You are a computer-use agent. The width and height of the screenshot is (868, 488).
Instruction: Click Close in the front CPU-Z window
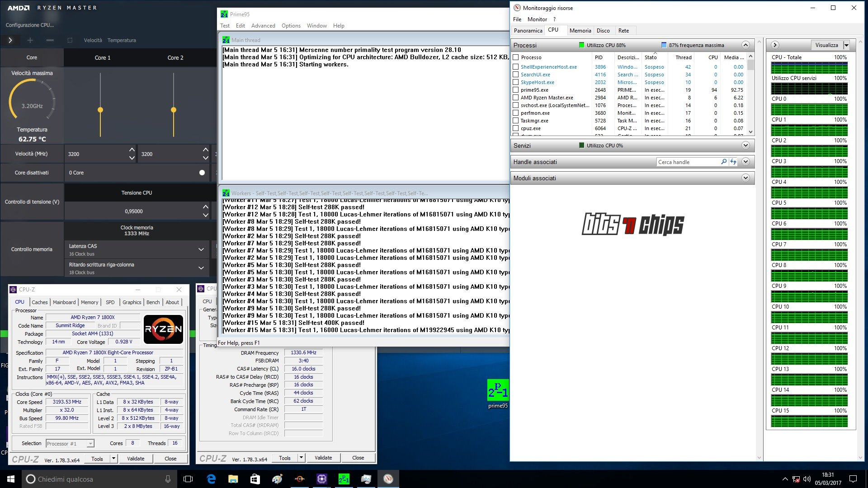click(x=170, y=459)
